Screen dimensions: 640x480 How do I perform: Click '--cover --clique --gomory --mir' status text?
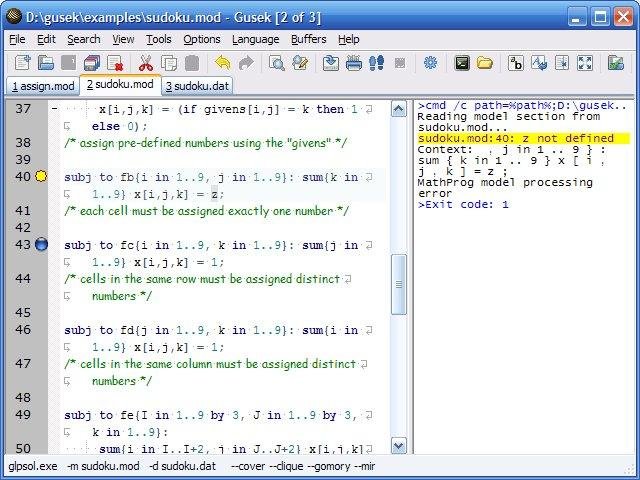click(302, 466)
